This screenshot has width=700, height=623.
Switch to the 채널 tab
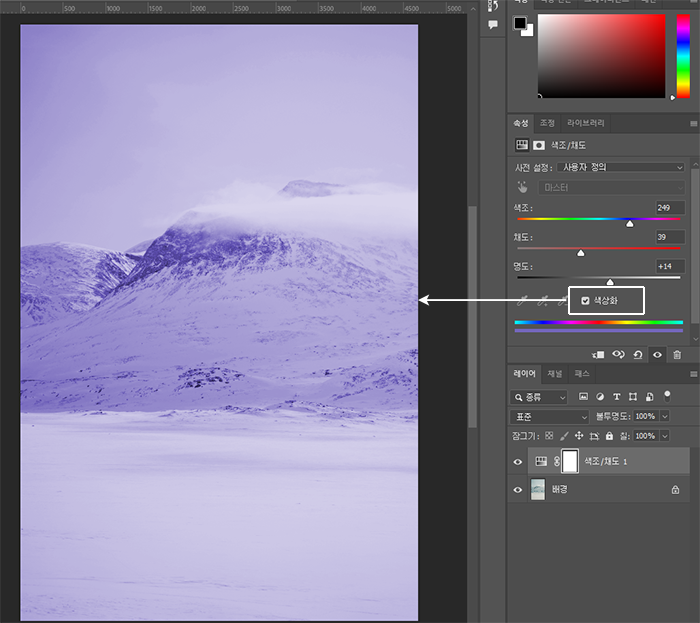555,374
